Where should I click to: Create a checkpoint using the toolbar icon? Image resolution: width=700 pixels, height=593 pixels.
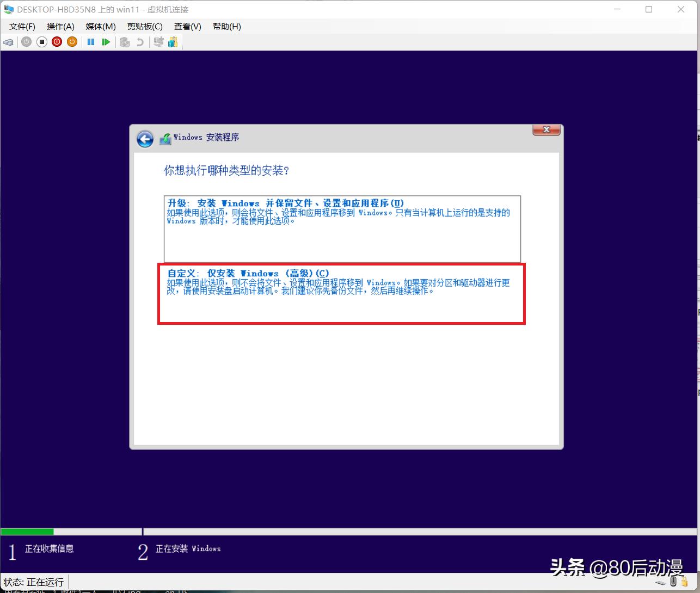pos(124,42)
